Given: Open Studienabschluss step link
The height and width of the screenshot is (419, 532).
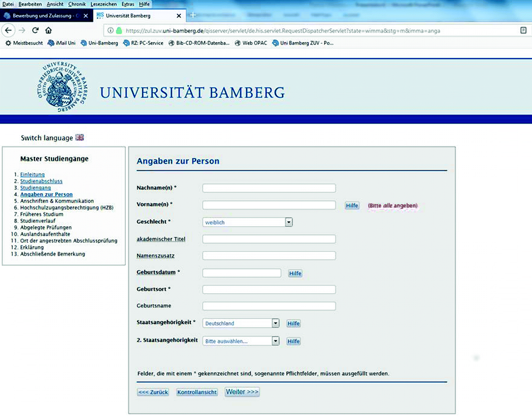Looking at the screenshot, I should [41, 181].
